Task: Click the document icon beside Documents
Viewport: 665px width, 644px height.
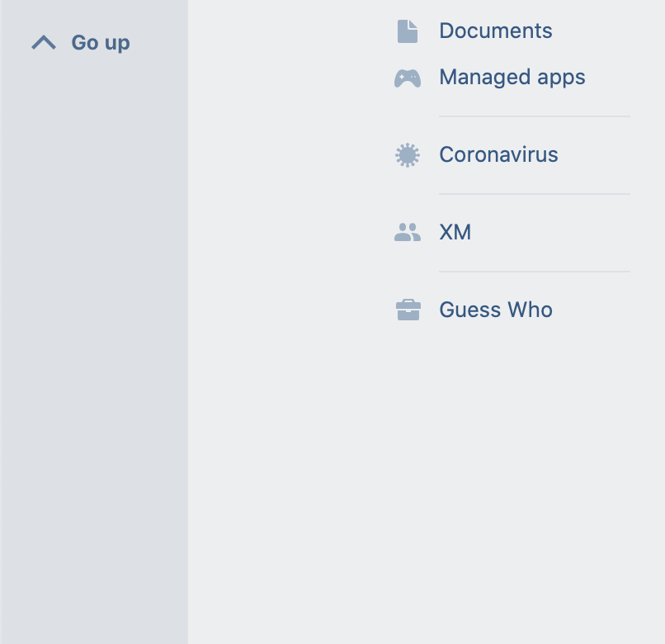Action: 407,30
